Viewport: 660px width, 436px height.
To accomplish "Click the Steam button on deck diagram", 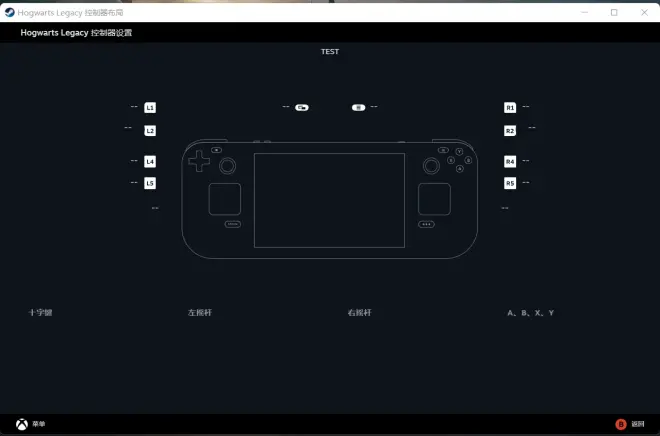I will point(233,224).
